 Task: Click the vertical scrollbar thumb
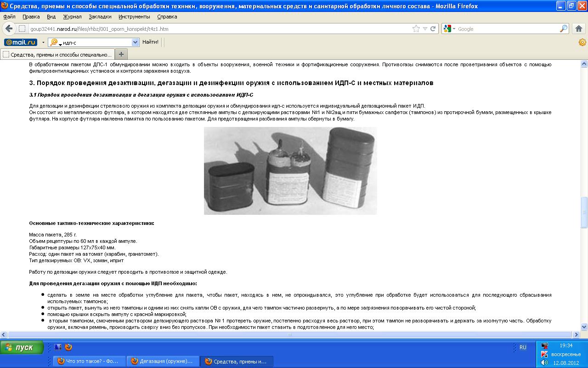[584, 212]
